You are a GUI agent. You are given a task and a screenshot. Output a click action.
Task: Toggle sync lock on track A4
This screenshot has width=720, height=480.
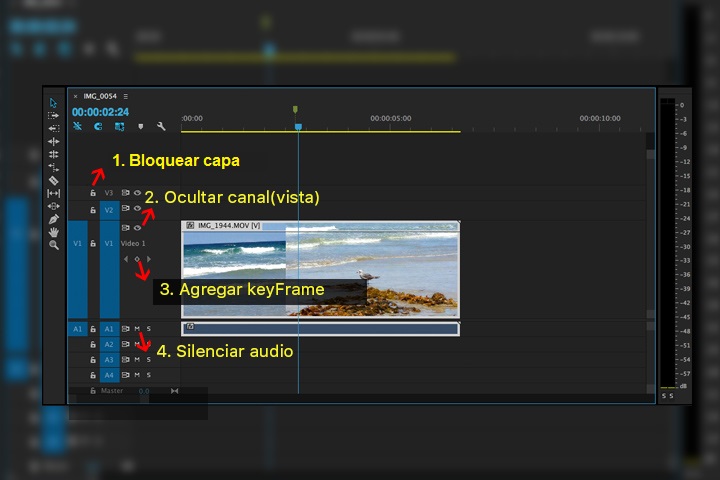(x=125, y=375)
